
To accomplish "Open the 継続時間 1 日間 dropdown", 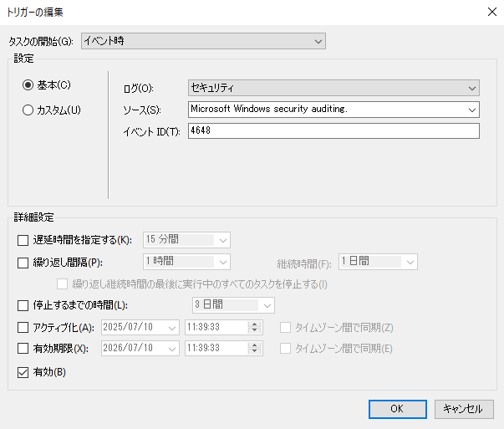I will [x=378, y=262].
